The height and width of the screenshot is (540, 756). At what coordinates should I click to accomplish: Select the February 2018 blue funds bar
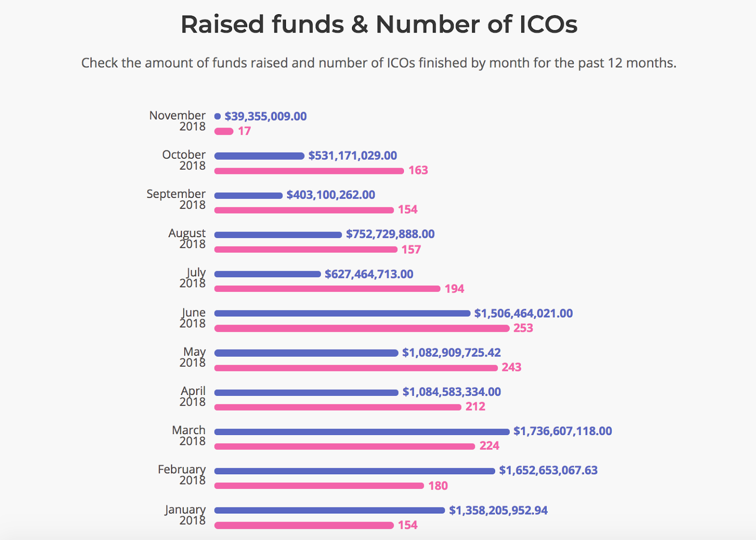[354, 471]
